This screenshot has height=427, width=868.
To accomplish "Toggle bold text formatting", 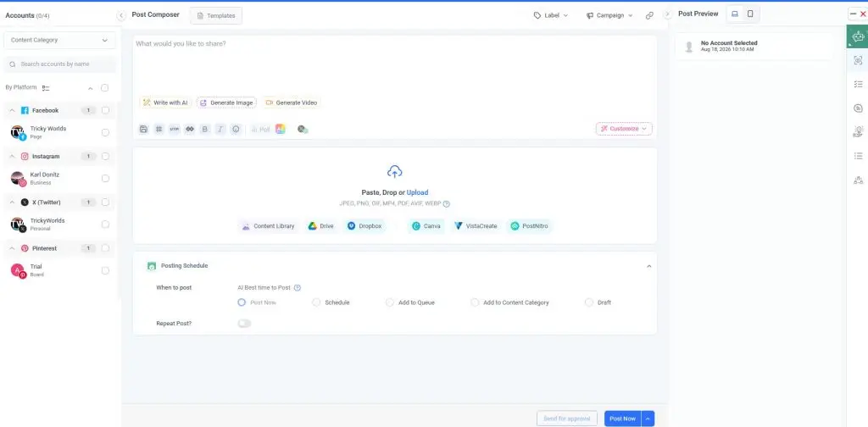I will pyautogui.click(x=205, y=129).
